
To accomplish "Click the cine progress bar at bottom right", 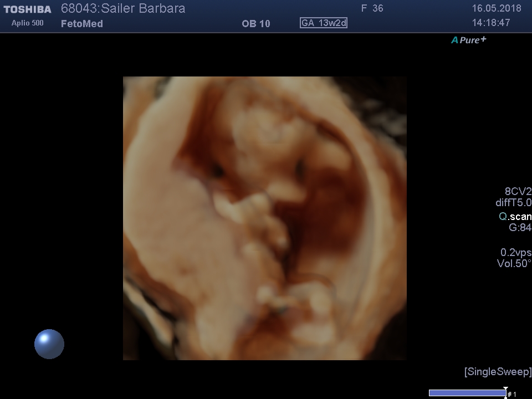I will point(467,393).
